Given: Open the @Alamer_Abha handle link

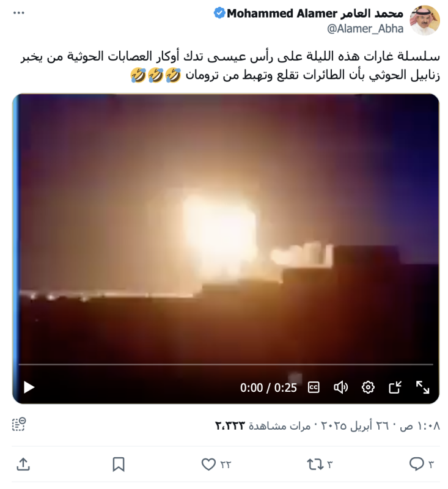Looking at the screenshot, I should [365, 29].
